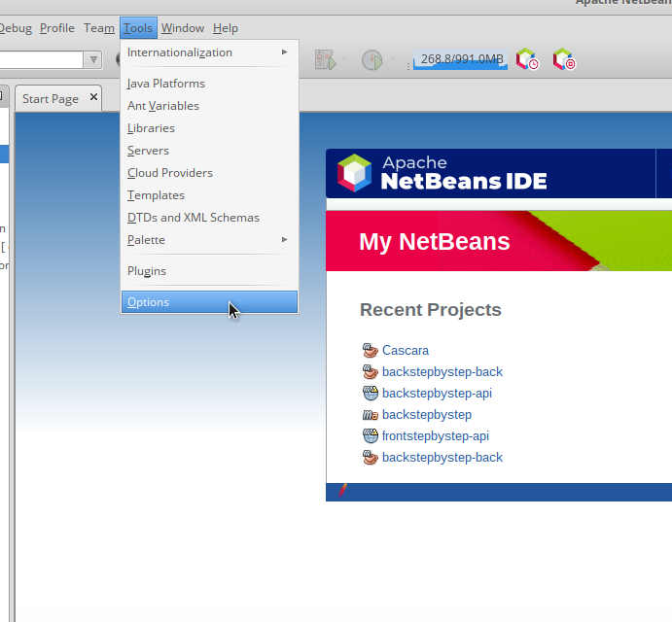Select Options in Tools menu
Viewport: 672px width, 622px height.
pyautogui.click(x=209, y=302)
